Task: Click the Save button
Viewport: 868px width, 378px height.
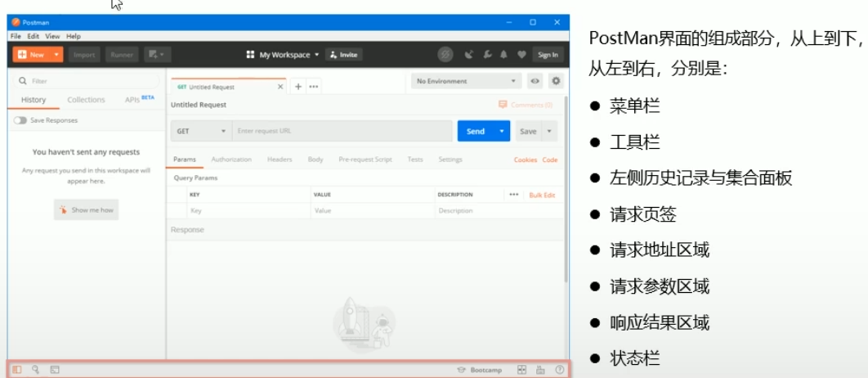Action: (x=528, y=132)
